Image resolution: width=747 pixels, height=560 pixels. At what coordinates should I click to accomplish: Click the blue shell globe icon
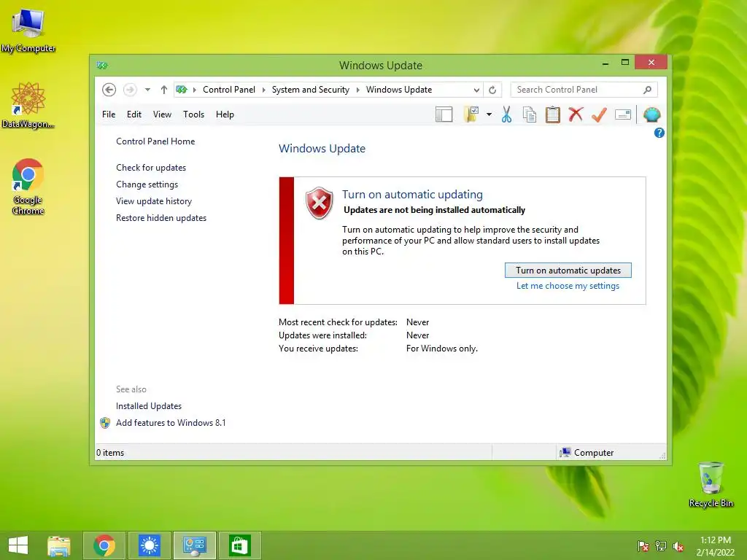click(x=651, y=114)
